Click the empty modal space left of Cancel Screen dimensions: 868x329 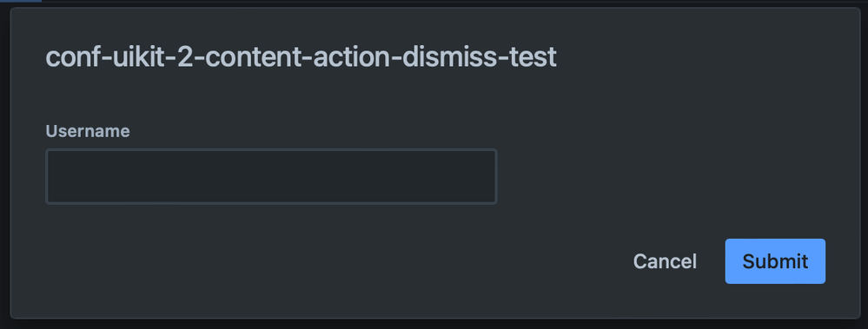(332, 261)
